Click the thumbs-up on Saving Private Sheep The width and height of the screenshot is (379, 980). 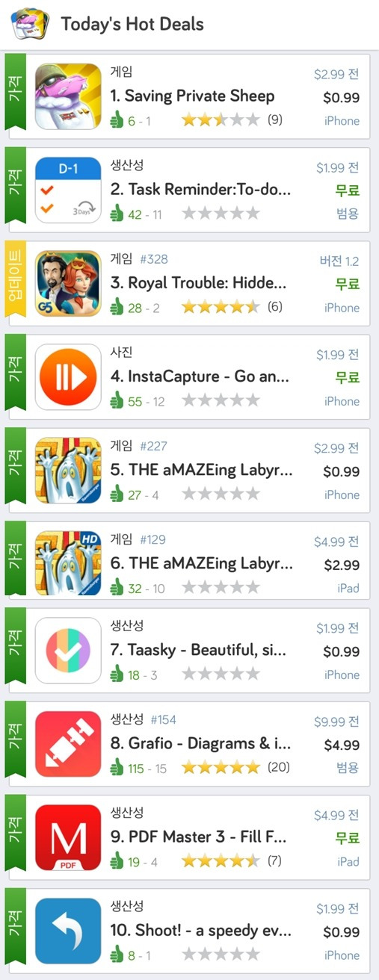pyautogui.click(x=116, y=120)
